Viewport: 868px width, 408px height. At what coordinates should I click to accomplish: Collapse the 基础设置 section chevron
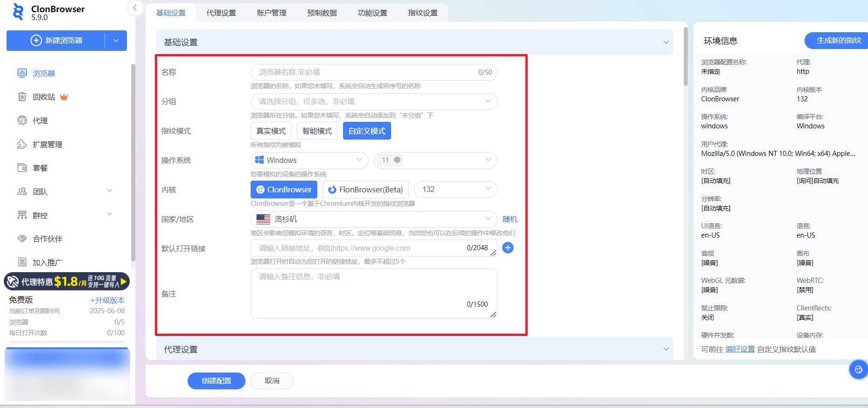tap(666, 42)
